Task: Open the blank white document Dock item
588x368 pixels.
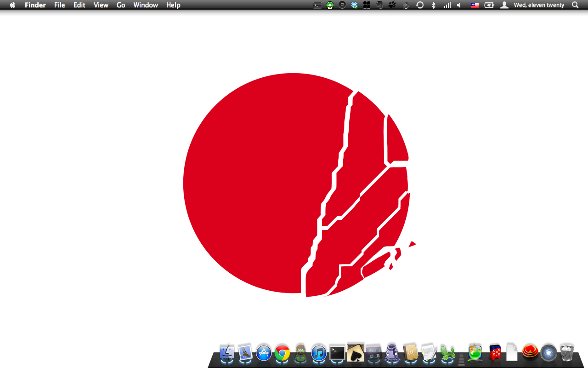Action: pyautogui.click(x=512, y=352)
